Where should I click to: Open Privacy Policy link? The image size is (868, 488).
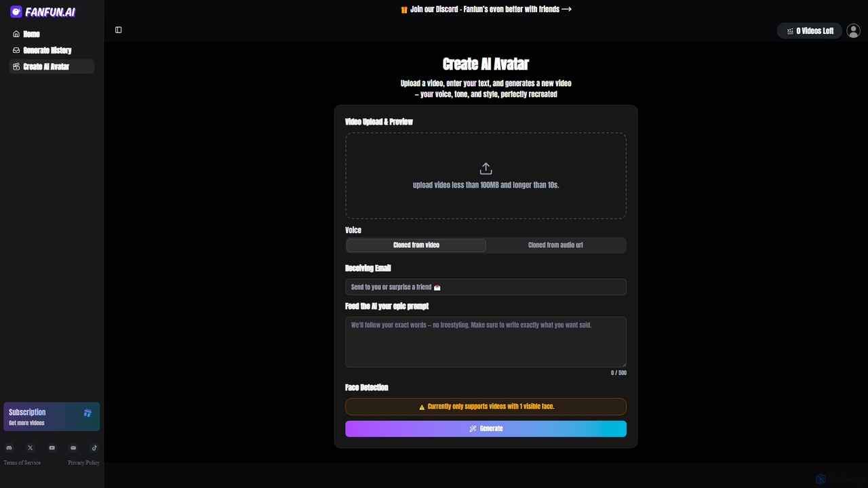(x=84, y=463)
